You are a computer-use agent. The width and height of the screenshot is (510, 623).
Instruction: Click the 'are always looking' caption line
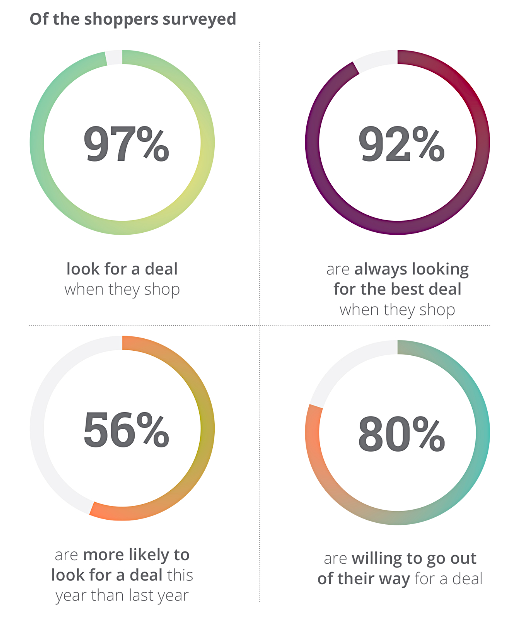(x=397, y=270)
